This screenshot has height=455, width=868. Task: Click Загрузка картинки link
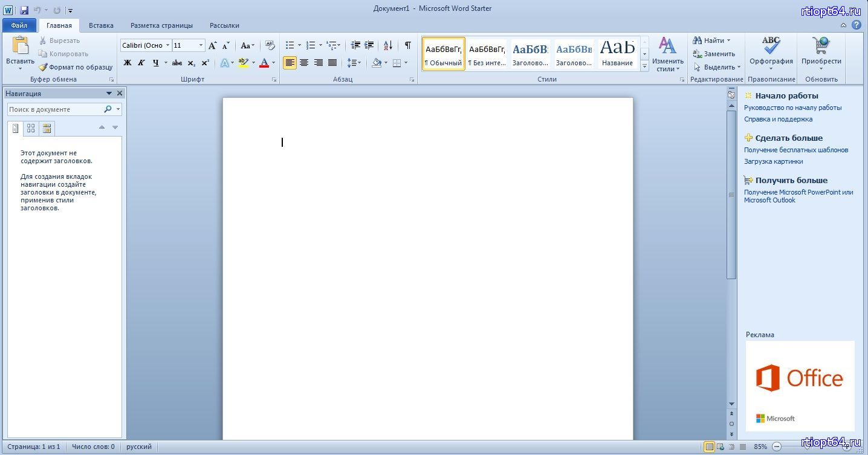773,161
